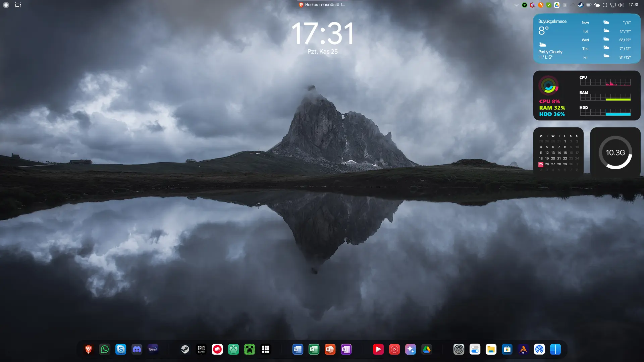The image size is (644, 362).
Task: Open the app grid launcher icon
Action: [266, 349]
